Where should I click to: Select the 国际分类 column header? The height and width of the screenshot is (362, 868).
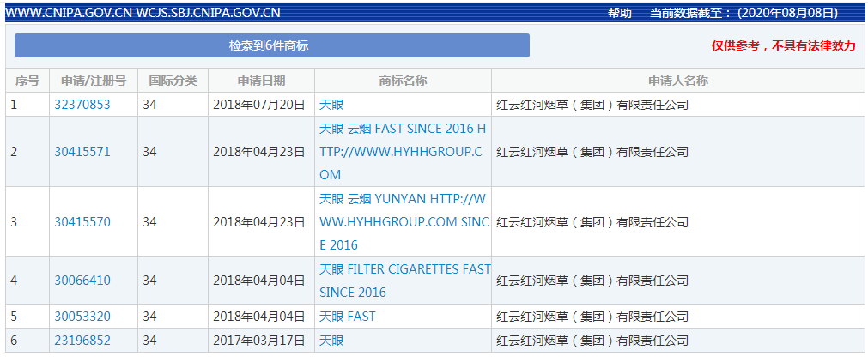coord(173,81)
